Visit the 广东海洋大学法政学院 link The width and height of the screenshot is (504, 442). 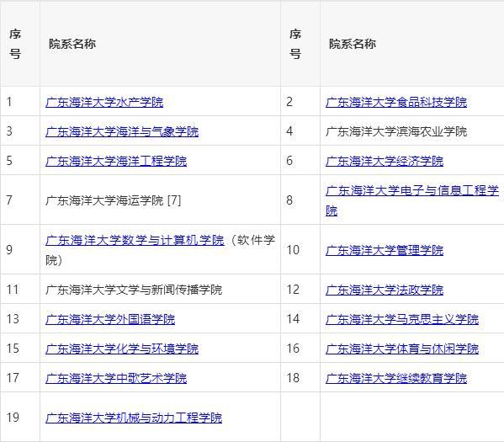click(385, 290)
